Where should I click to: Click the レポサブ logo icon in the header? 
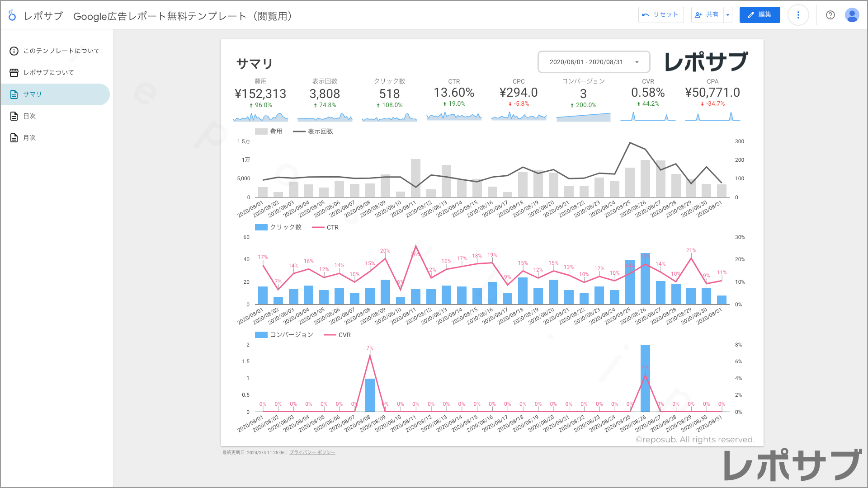(x=12, y=15)
